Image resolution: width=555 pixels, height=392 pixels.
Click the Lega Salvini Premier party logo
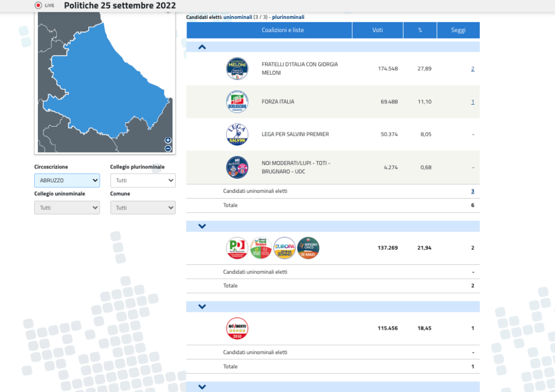(237, 134)
